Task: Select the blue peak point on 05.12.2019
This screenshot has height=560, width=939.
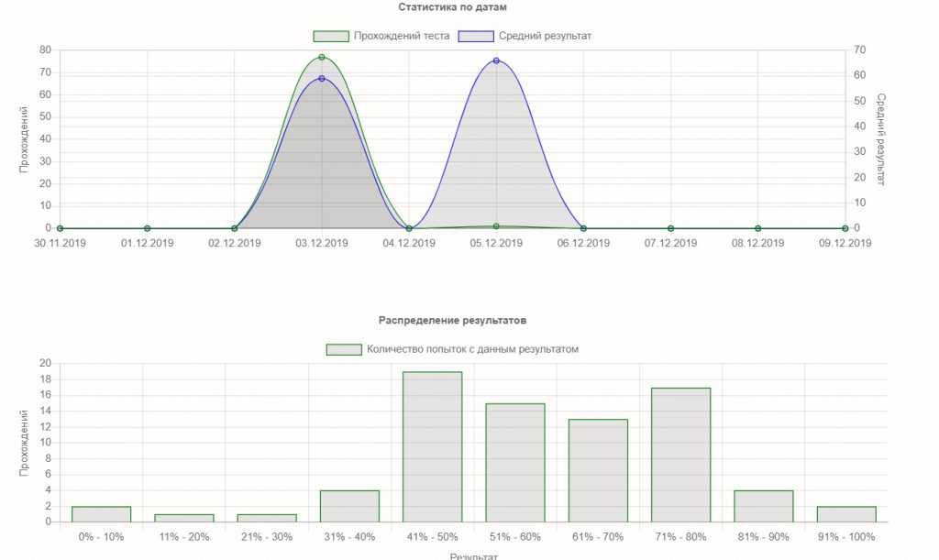Action: tap(496, 60)
